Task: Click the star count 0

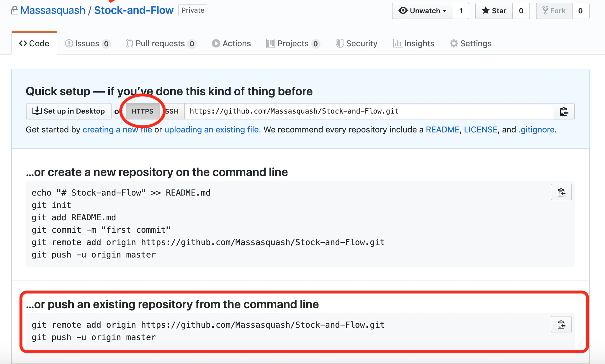Action: pos(521,11)
